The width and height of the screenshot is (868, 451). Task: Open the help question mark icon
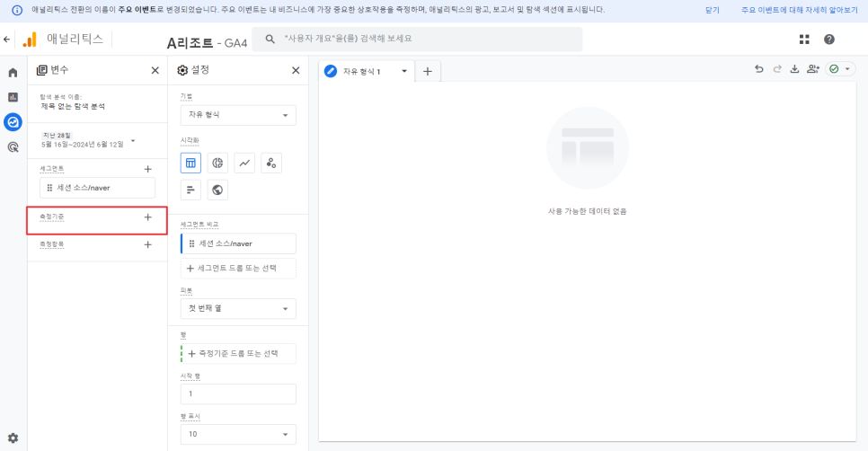point(829,40)
